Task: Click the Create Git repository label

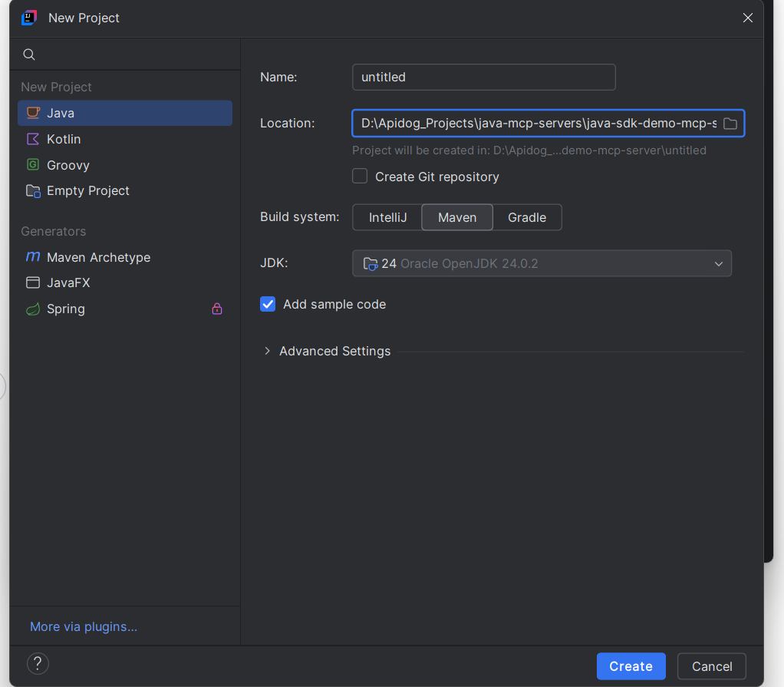Action: (x=437, y=177)
